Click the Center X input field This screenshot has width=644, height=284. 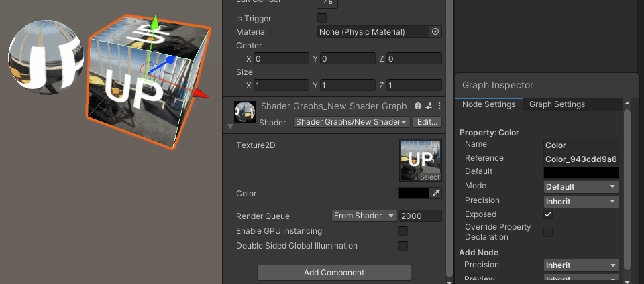pyautogui.click(x=281, y=58)
